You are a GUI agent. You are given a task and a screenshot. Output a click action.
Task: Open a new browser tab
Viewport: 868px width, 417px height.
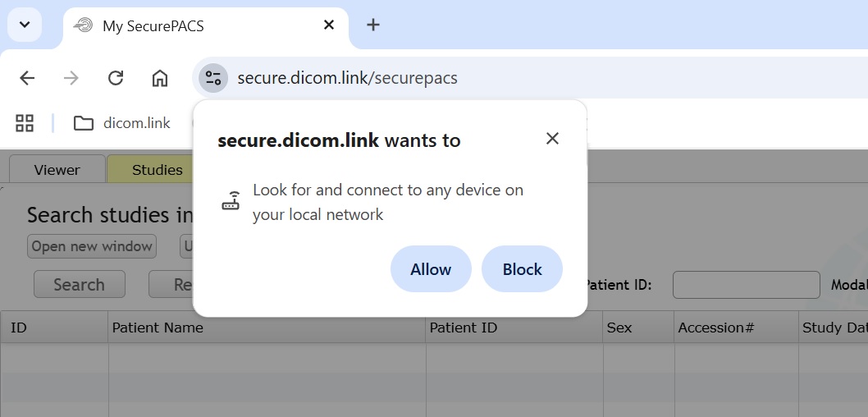tap(373, 25)
